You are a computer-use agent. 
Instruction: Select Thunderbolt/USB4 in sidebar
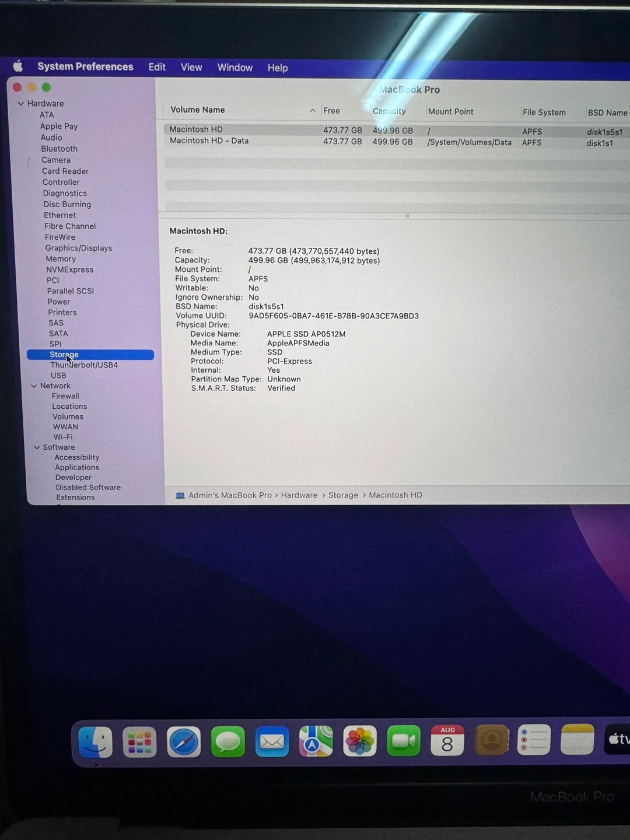click(84, 365)
